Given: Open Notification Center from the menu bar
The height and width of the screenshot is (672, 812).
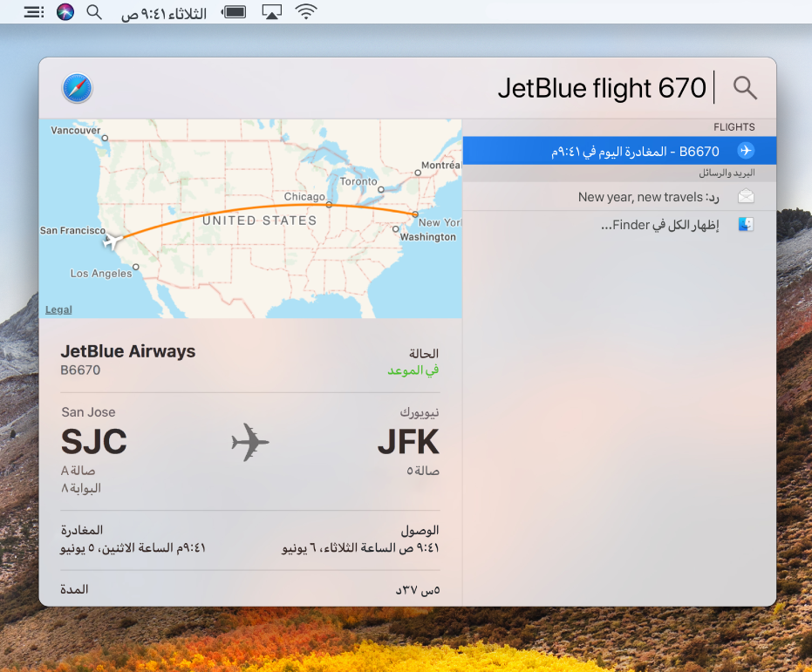Looking at the screenshot, I should [x=34, y=12].
